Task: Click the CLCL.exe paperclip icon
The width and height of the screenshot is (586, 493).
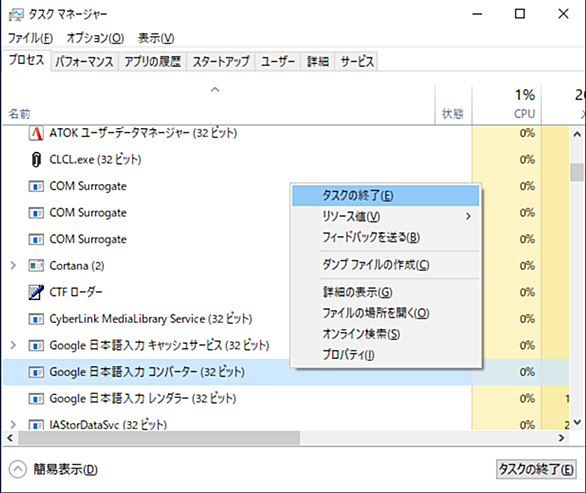Action: (36, 160)
